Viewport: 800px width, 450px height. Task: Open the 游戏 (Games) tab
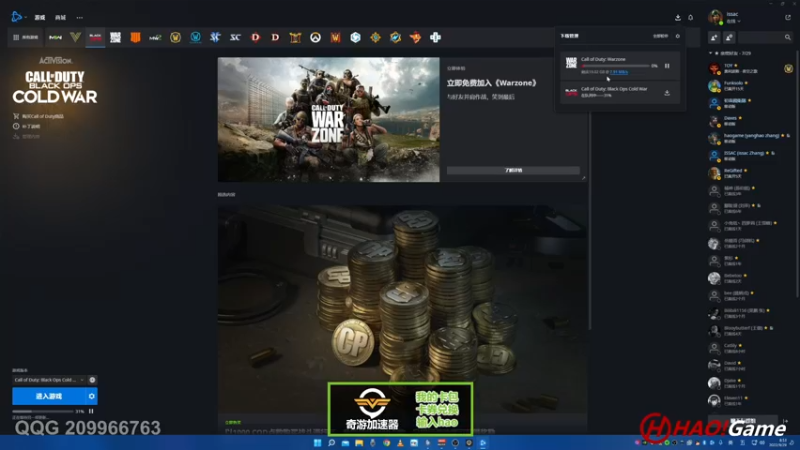(x=40, y=17)
